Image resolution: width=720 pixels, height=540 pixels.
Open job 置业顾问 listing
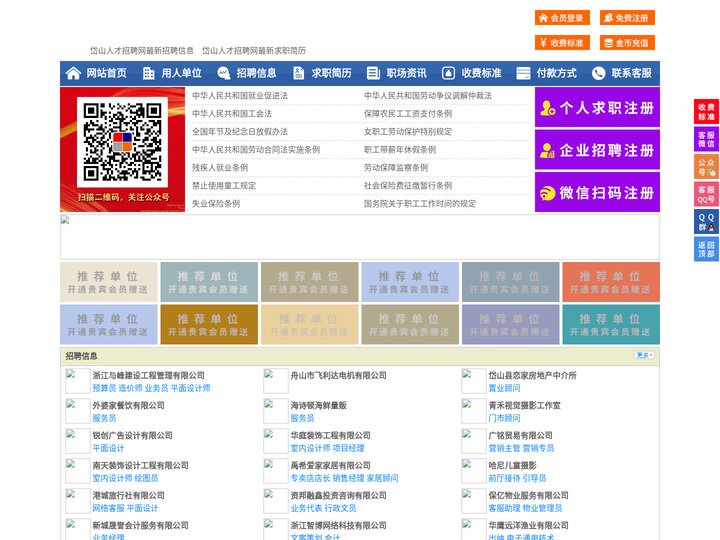[504, 388]
